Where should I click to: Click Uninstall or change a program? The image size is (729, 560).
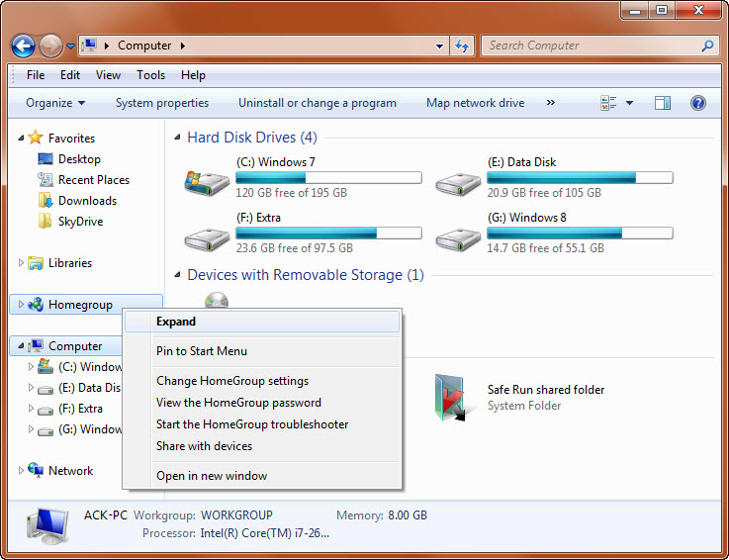point(318,103)
